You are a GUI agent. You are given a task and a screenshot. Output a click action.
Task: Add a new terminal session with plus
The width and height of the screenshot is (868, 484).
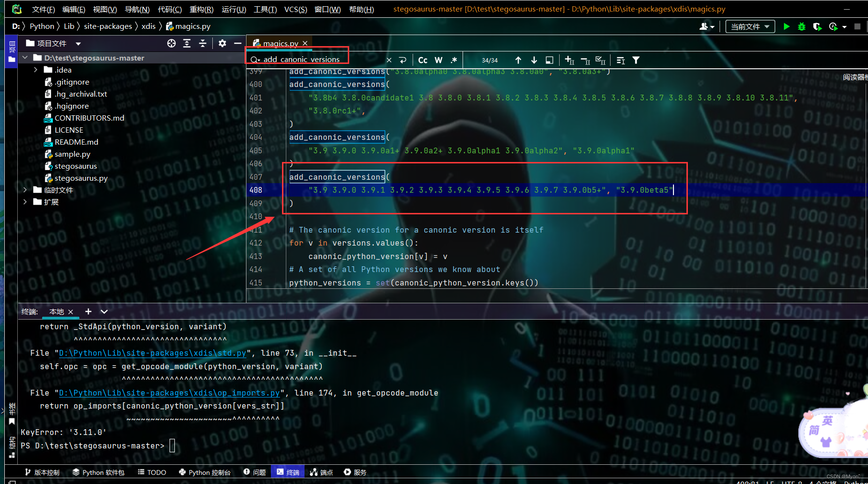coord(88,311)
